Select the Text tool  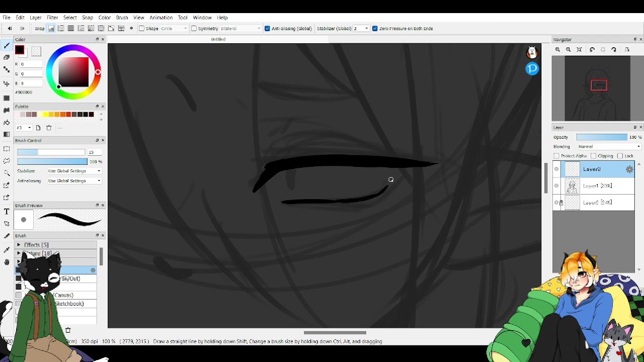[7, 212]
